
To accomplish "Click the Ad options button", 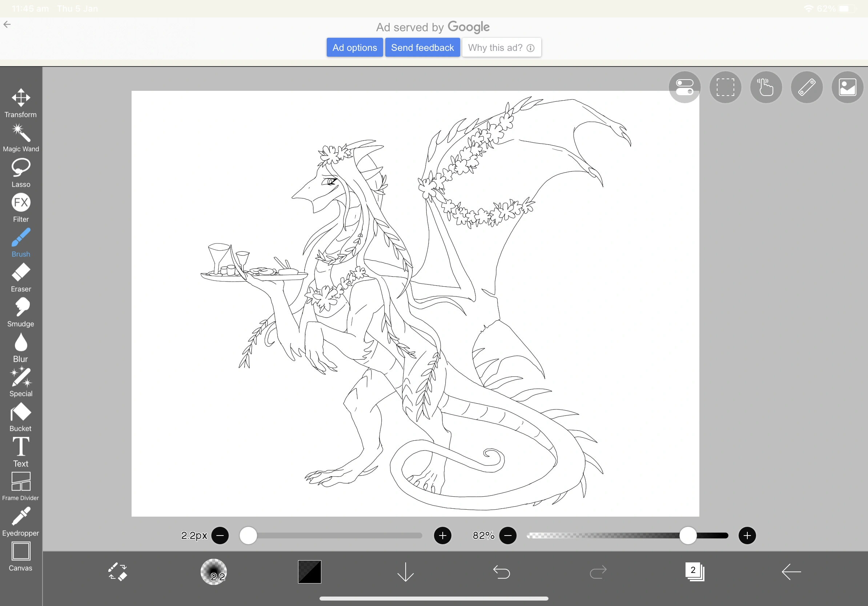I will (354, 47).
